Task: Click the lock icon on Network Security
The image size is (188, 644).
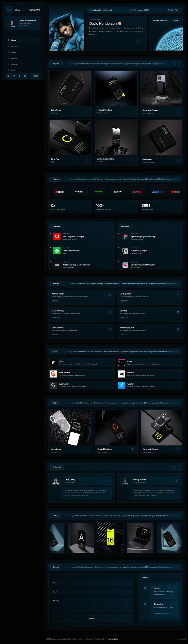Action: 178,329
